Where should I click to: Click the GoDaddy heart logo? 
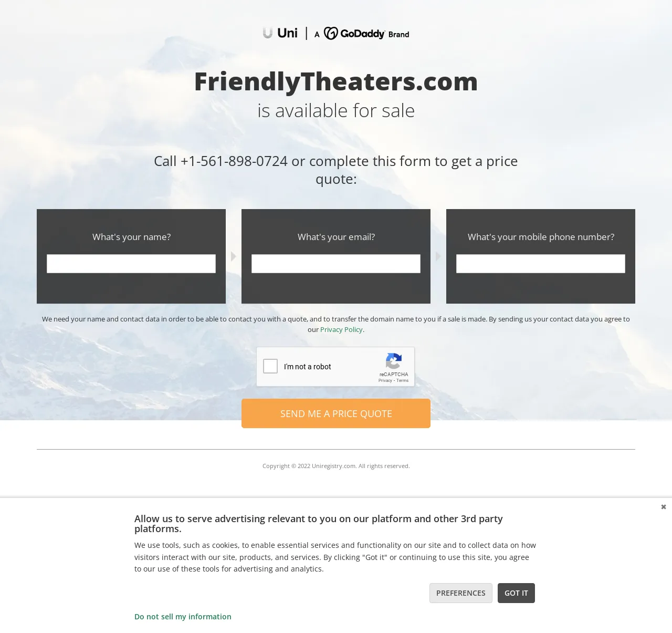(x=331, y=33)
